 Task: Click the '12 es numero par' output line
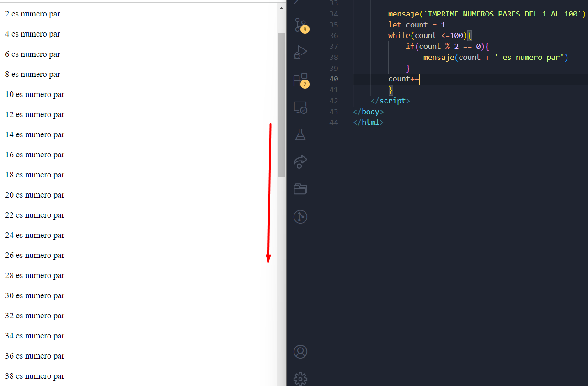pyautogui.click(x=35, y=115)
